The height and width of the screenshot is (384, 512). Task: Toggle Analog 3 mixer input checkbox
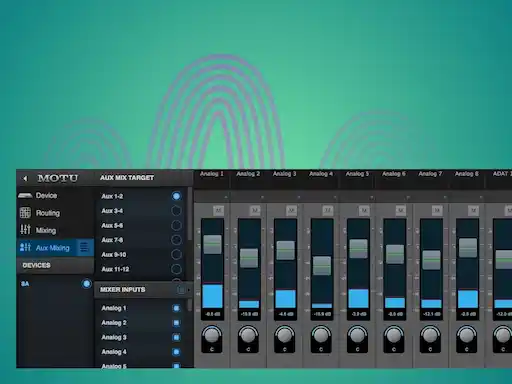tap(176, 337)
